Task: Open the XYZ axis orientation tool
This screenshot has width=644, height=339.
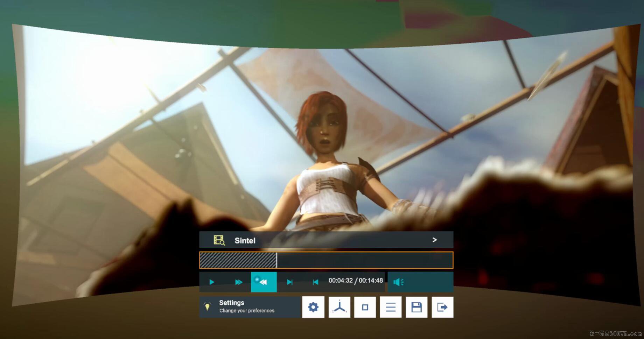Action: point(339,307)
